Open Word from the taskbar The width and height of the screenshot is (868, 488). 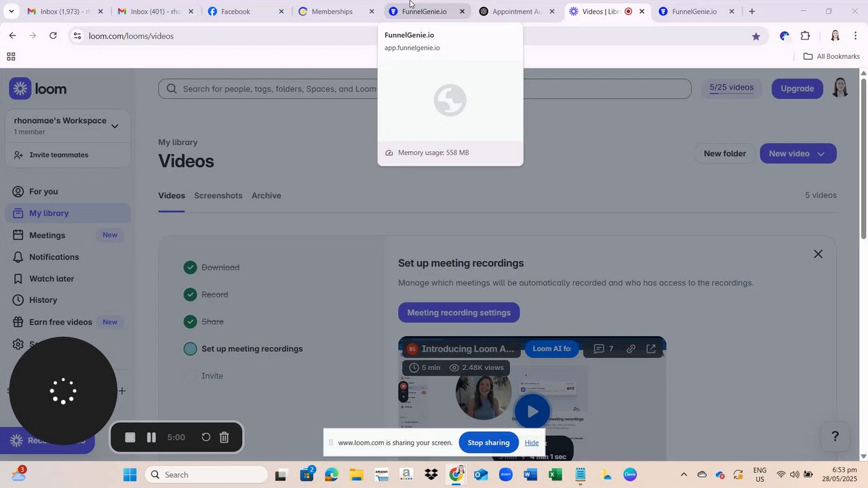530,474
